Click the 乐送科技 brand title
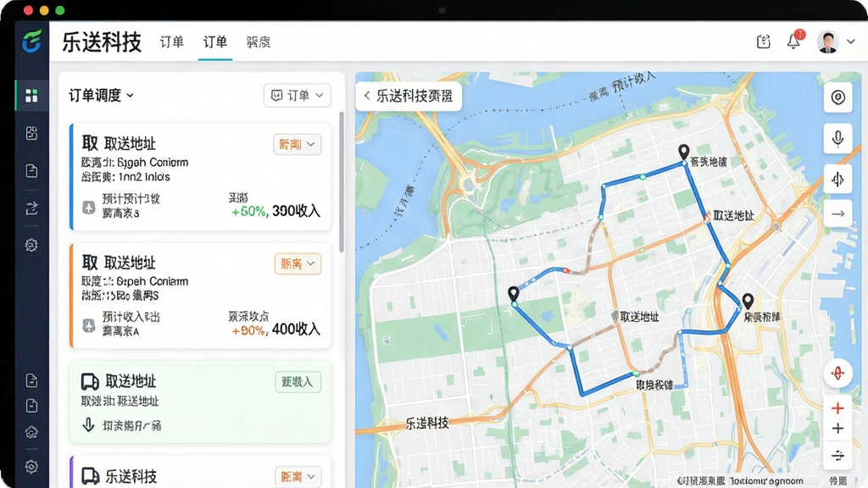 coord(102,42)
